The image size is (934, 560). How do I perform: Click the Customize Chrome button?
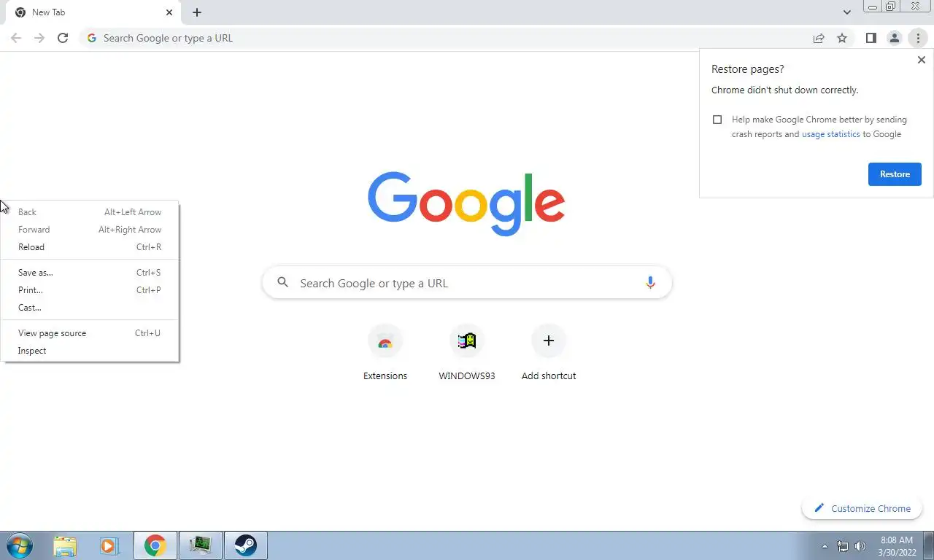(862, 508)
